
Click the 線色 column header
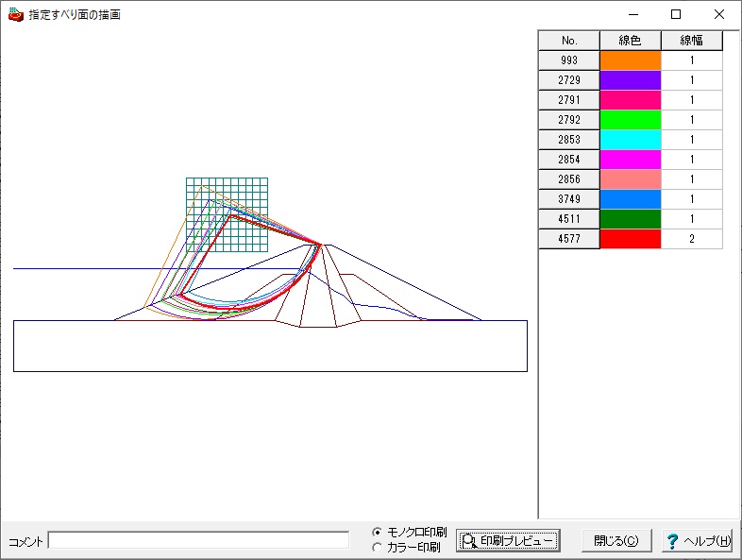click(631, 41)
